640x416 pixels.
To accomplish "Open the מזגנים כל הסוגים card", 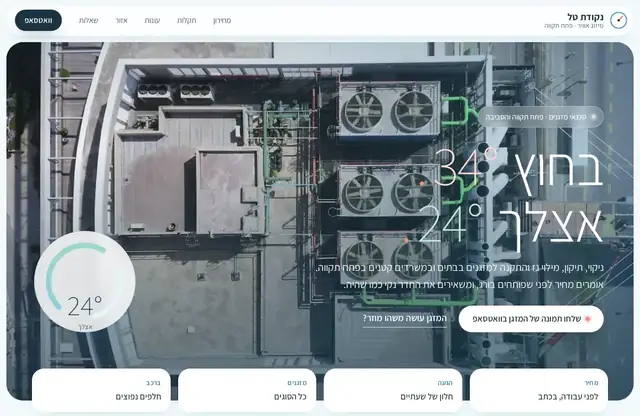I will pyautogui.click(x=247, y=390).
